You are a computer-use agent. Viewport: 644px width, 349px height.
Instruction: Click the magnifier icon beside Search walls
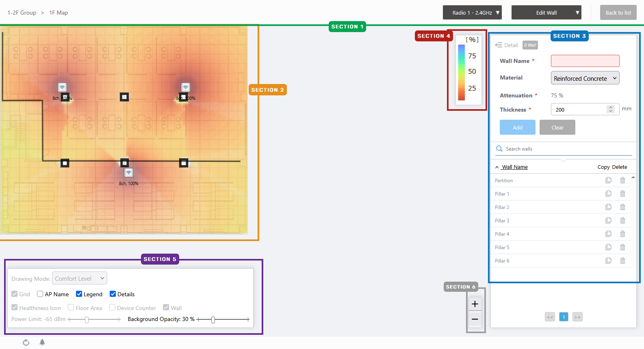pyautogui.click(x=499, y=149)
